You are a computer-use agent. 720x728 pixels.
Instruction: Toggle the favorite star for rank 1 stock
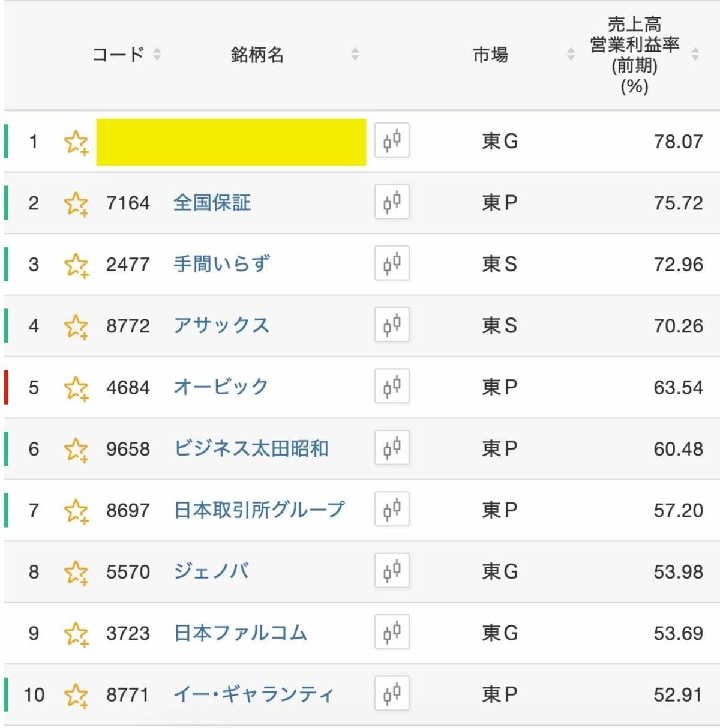pyautogui.click(x=76, y=140)
